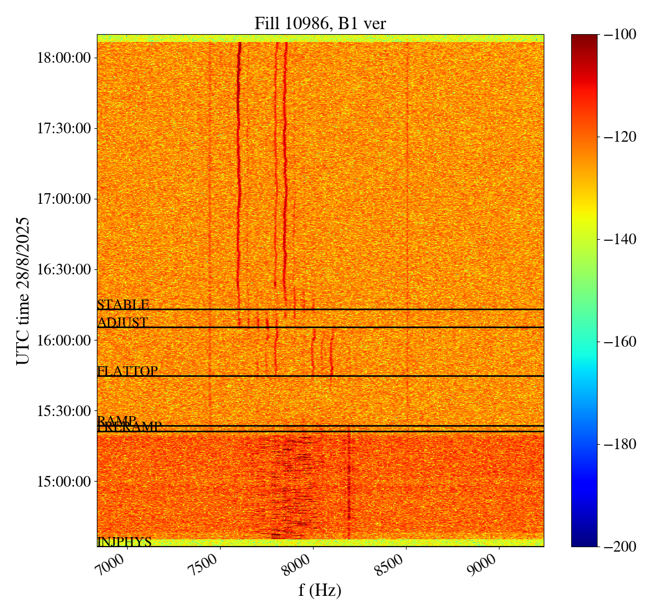Click the "f (Hz)" x-axis label
The width and height of the screenshot is (672, 616).
point(320,590)
